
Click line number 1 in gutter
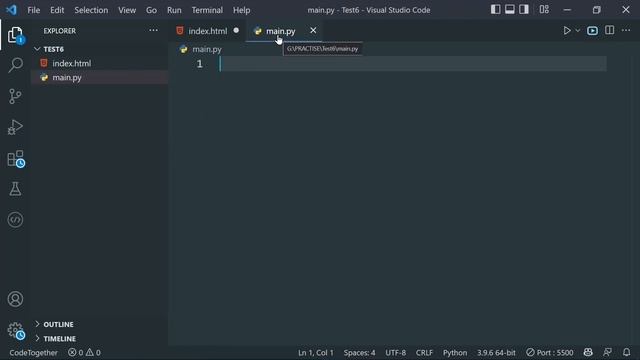coord(199,64)
